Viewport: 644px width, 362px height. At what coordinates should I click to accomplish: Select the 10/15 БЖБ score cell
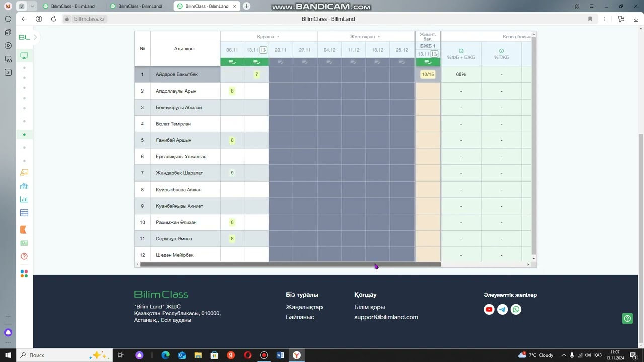coord(428,74)
